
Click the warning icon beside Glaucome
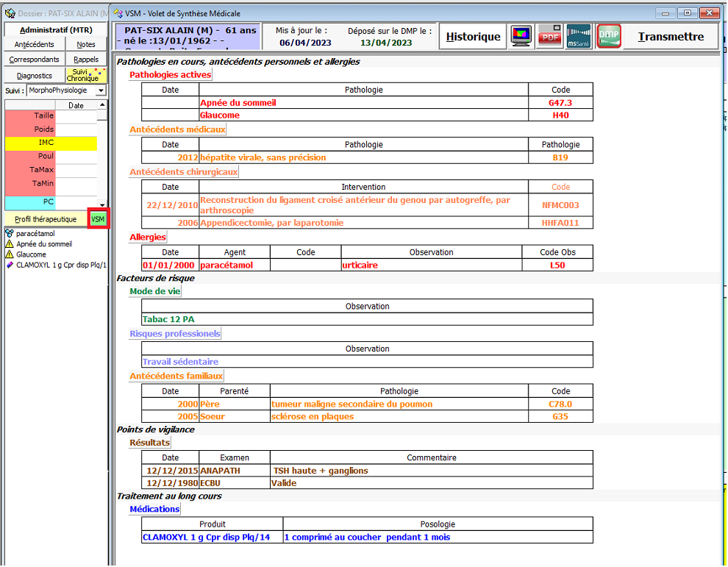pyautogui.click(x=10, y=254)
